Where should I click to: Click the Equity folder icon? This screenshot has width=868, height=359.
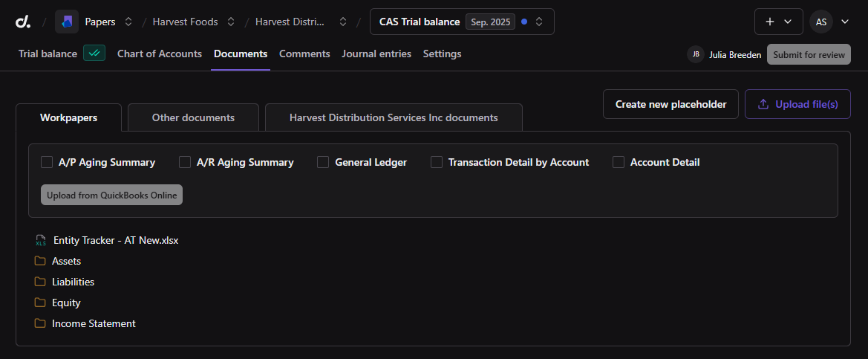coord(40,303)
